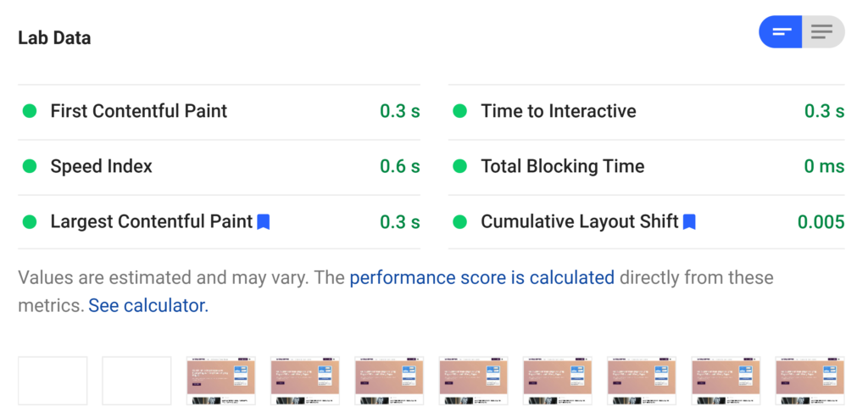Select the last filmstrip screenshot thumbnail
This screenshot has width=868, height=418.
click(x=810, y=381)
